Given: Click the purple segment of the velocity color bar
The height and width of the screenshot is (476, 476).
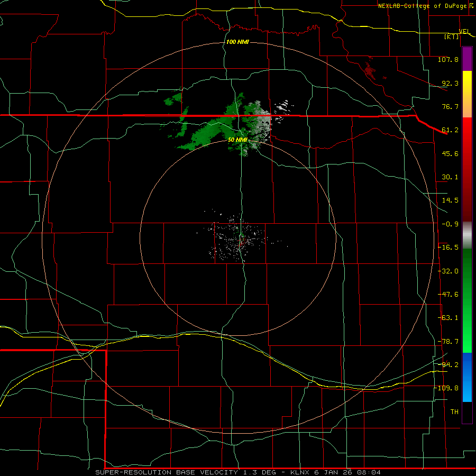Looking at the screenshot, I should pyautogui.click(x=467, y=59).
